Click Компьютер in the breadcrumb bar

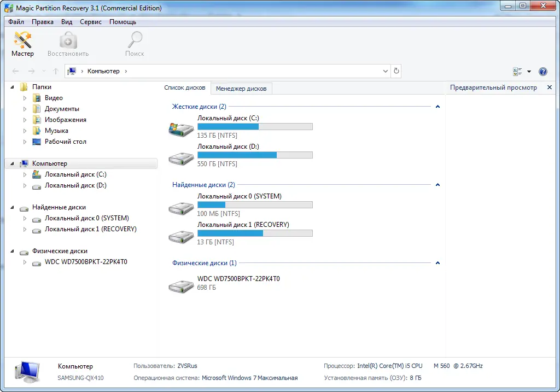click(104, 71)
